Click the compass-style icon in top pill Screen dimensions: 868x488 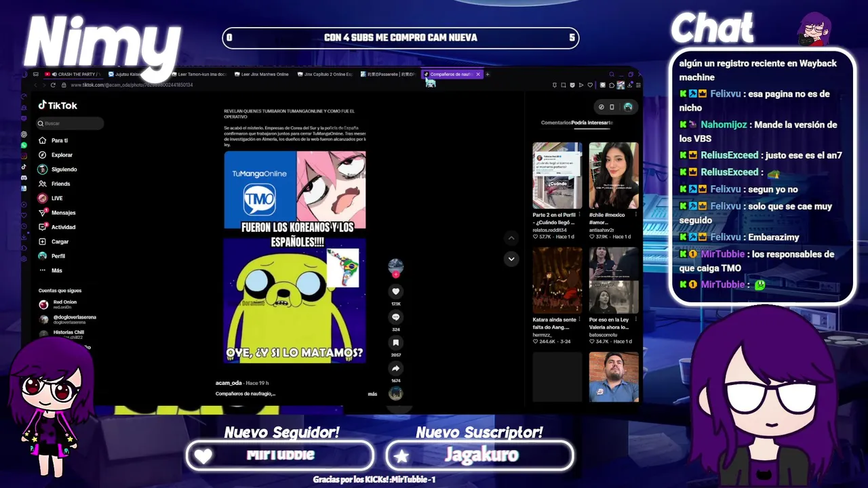click(x=601, y=106)
